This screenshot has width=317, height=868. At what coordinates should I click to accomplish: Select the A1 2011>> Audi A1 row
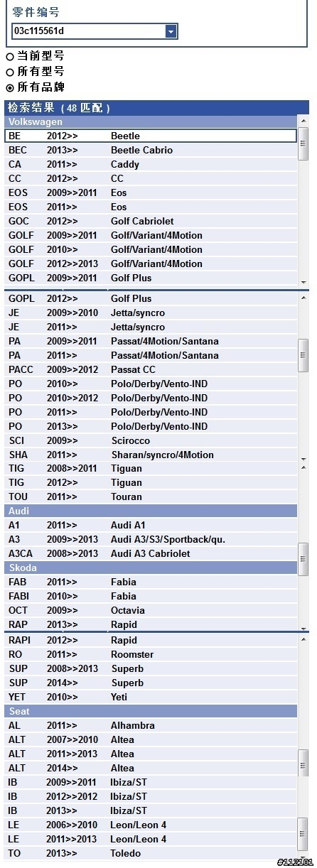pyautogui.click(x=151, y=525)
